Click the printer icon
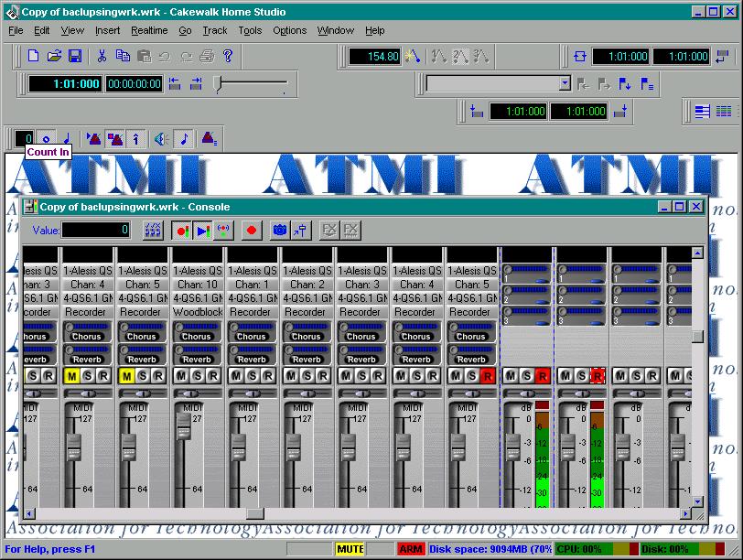The image size is (743, 560). 207,56
